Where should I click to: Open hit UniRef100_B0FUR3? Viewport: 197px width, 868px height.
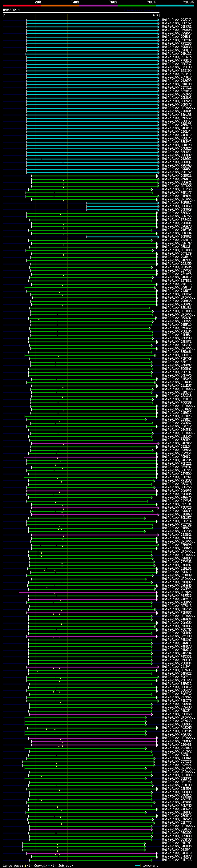click(x=177, y=237)
